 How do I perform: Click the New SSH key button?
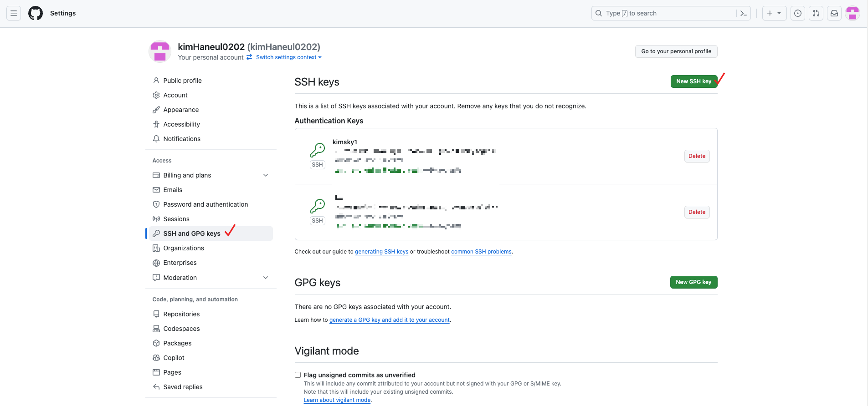click(x=693, y=81)
